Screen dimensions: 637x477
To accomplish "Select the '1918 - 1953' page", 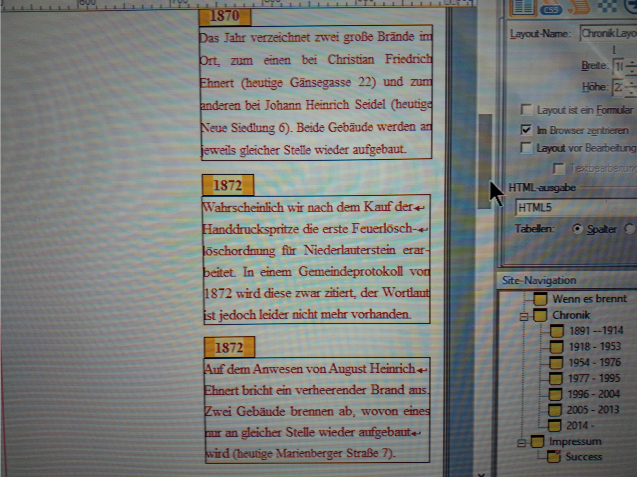I will pos(595,347).
